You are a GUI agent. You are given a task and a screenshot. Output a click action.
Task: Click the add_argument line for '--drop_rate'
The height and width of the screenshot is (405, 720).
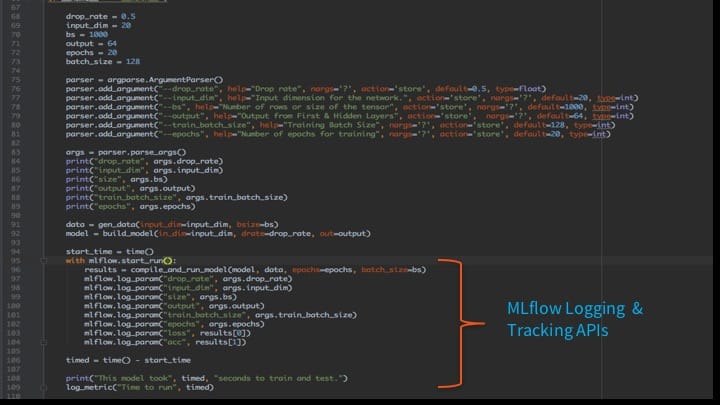pyautogui.click(x=306, y=89)
